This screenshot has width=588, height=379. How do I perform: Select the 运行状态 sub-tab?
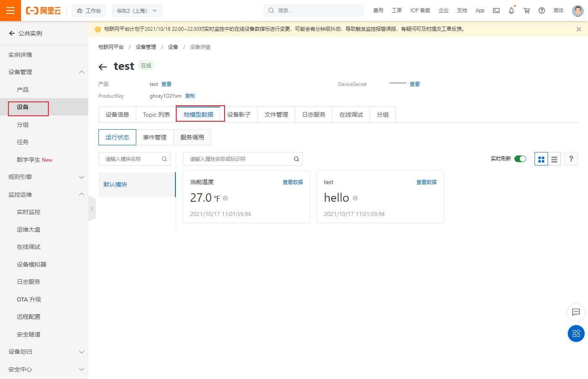117,137
